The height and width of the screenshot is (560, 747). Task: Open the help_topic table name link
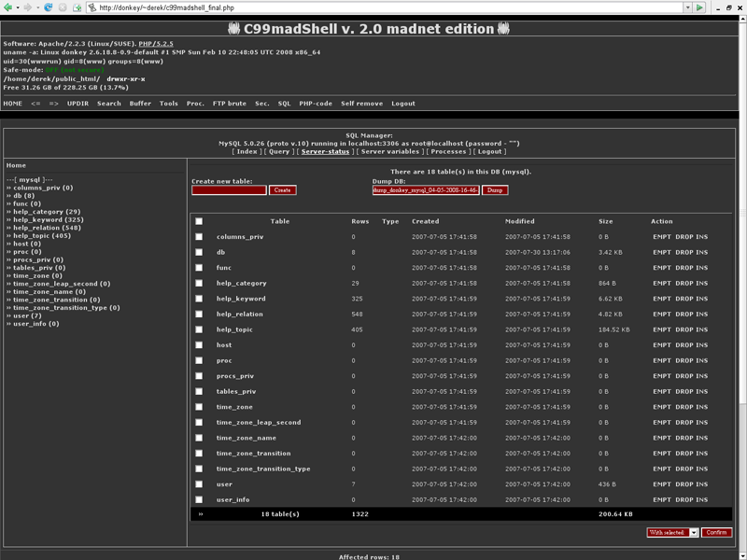click(x=234, y=329)
